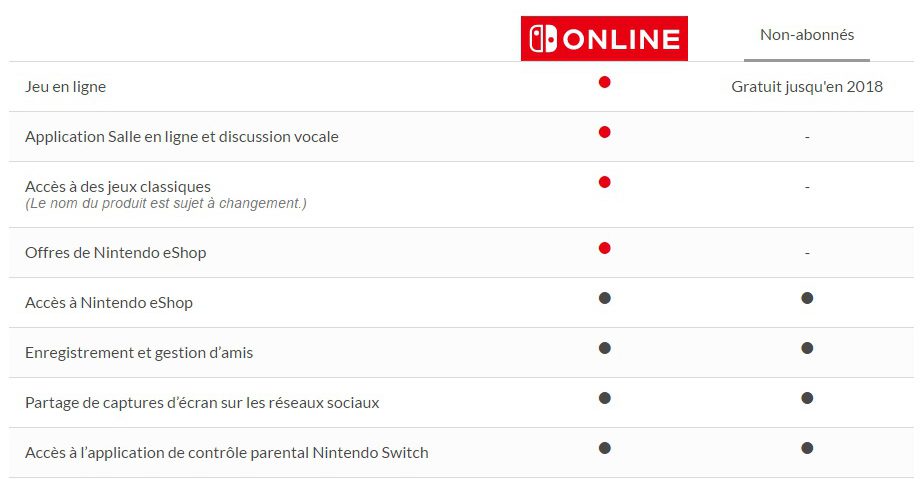
Task: Click the Jeu en ligne row label
Action: pos(65,87)
